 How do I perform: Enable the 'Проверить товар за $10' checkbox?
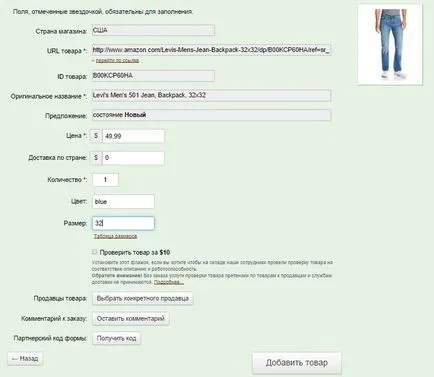pos(95,252)
